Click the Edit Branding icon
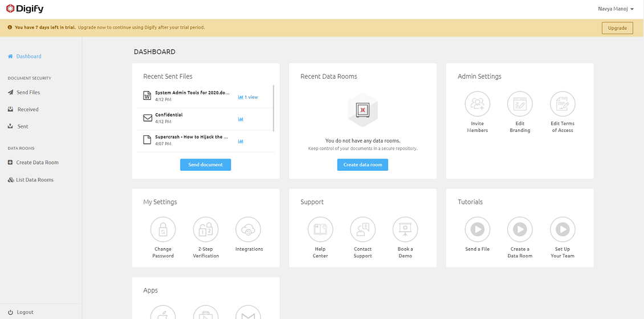This screenshot has height=319, width=644. point(520,104)
